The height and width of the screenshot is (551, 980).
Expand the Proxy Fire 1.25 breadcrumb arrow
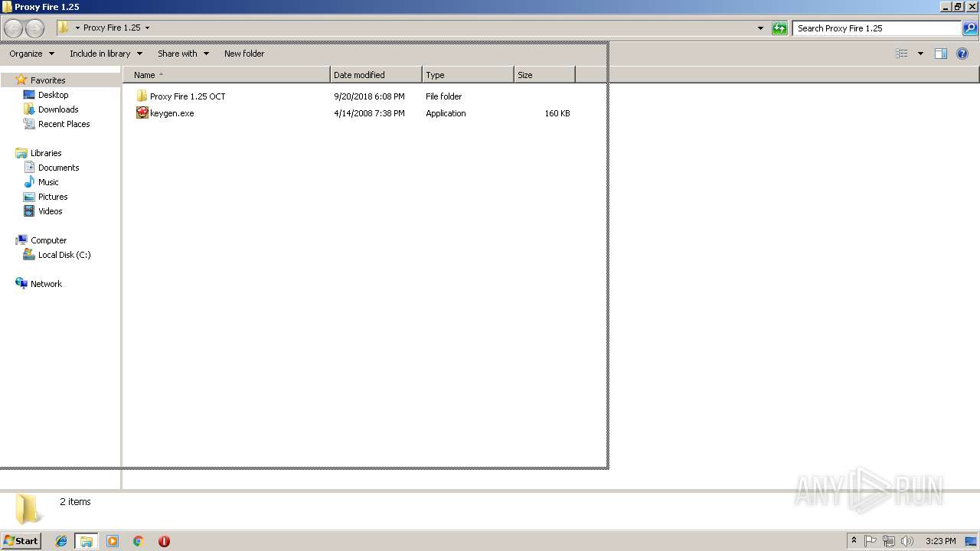tap(147, 28)
